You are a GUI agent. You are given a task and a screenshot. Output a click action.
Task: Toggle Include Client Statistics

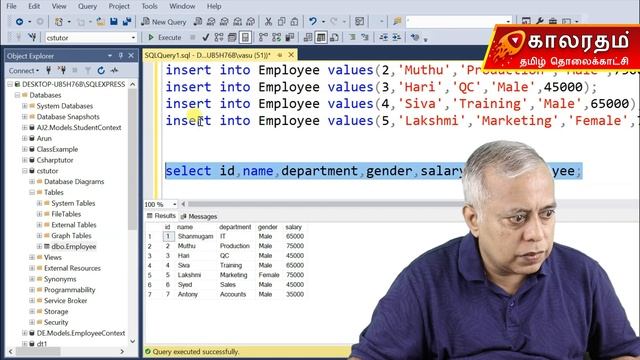coord(290,38)
